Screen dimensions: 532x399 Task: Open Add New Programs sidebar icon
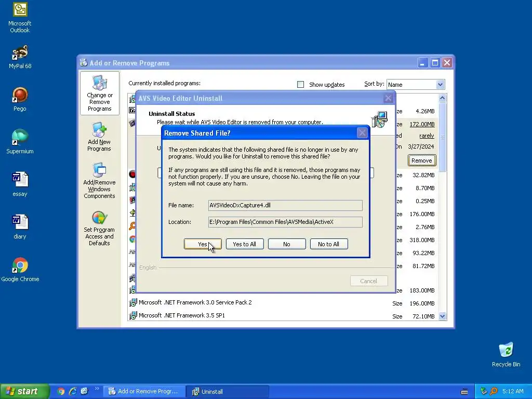coord(99,137)
